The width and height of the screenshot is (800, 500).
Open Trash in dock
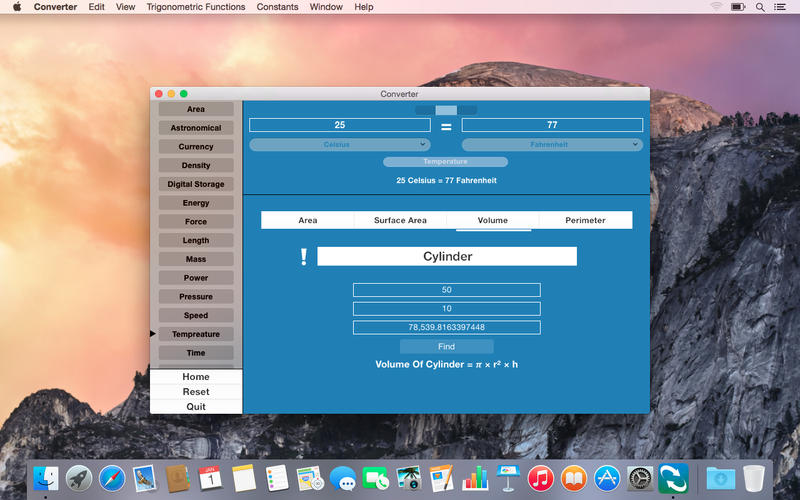pyautogui.click(x=754, y=479)
